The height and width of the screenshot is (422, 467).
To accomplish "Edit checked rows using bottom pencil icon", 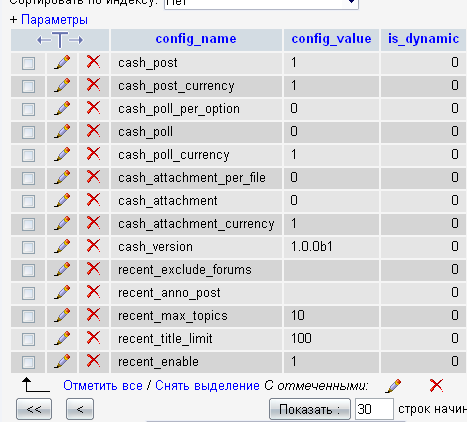I will click(393, 386).
